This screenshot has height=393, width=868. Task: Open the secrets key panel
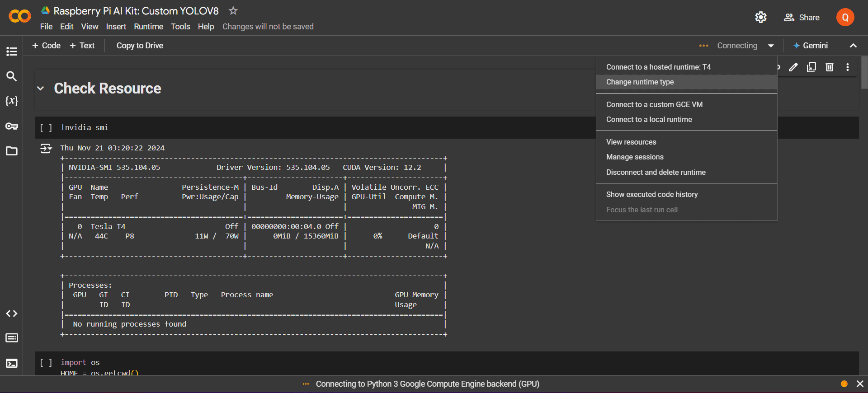[12, 126]
